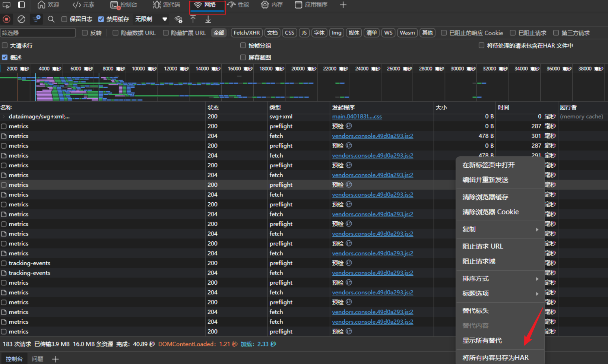Image resolution: width=608 pixels, height=364 pixels.
Task: Open the 欢迎 welcome tab
Action: tap(49, 5)
